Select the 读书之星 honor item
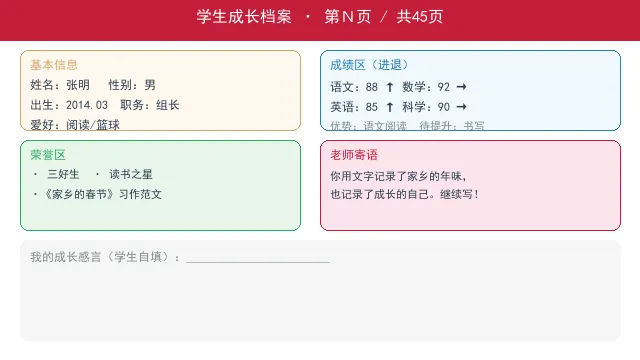The width and height of the screenshot is (640, 360). [131, 174]
